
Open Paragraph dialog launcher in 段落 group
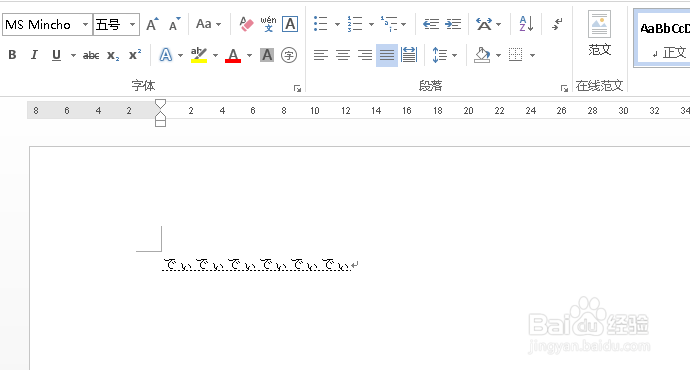564,88
